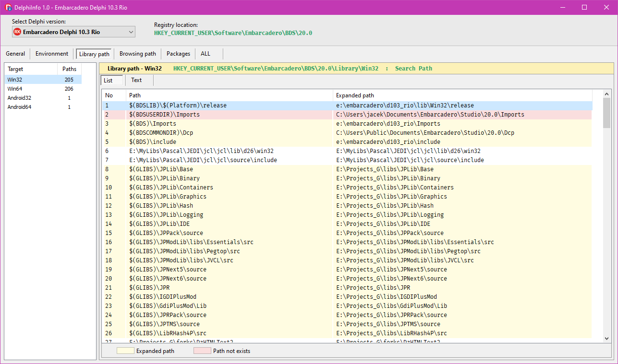Select the Browsing path tab
The width and height of the screenshot is (618, 364).
137,54
